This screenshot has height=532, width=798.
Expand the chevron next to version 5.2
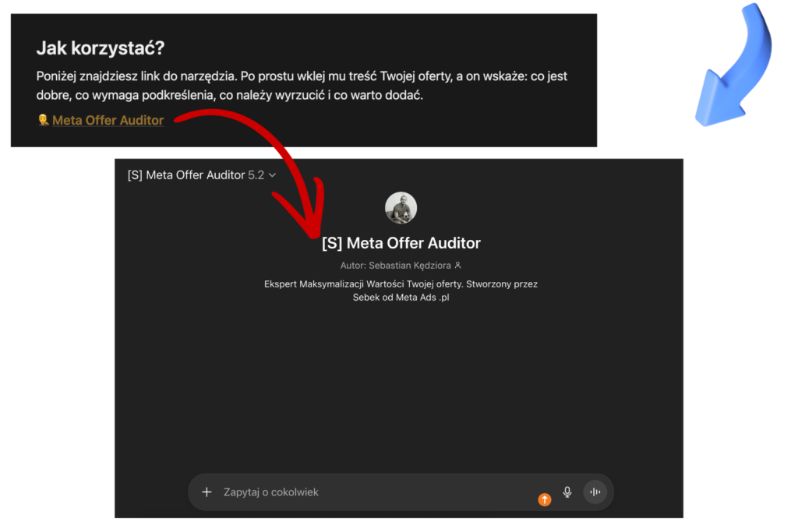coord(272,175)
